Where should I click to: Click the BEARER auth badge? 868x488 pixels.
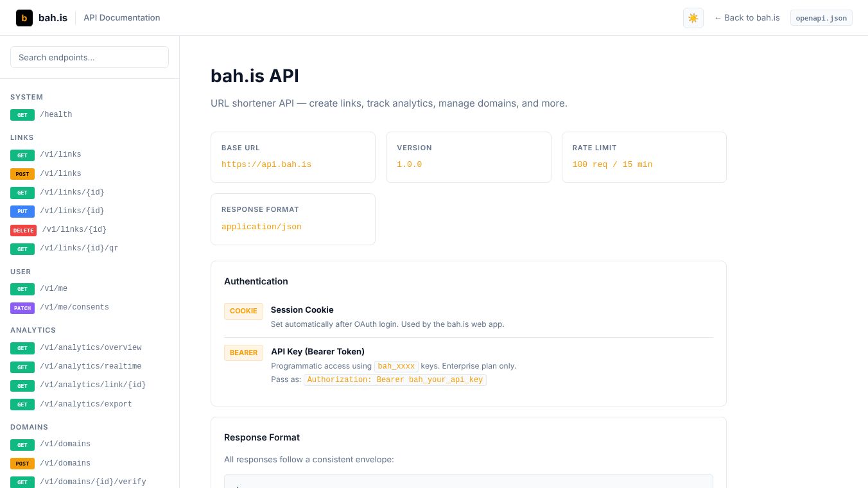pyautogui.click(x=243, y=353)
